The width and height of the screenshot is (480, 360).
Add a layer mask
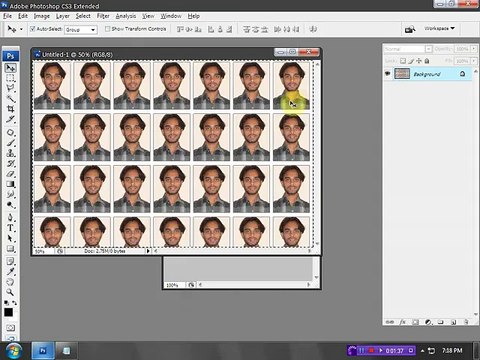pyautogui.click(x=415, y=322)
